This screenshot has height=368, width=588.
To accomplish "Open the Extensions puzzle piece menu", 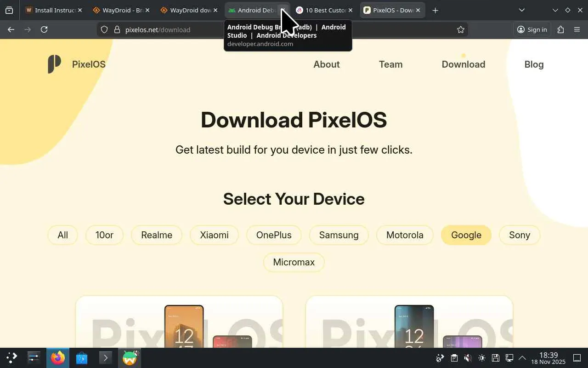I will click(x=560, y=29).
